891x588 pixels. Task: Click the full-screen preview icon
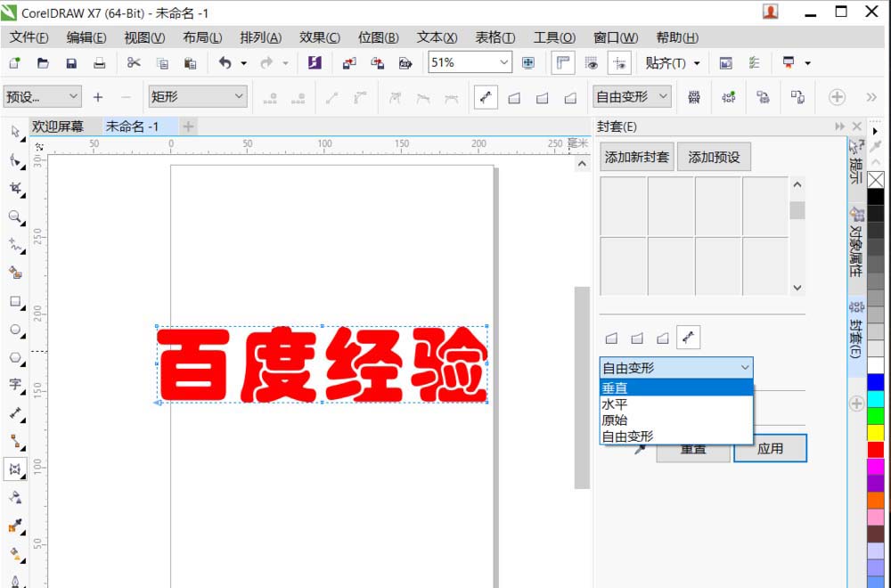pyautogui.click(x=527, y=63)
